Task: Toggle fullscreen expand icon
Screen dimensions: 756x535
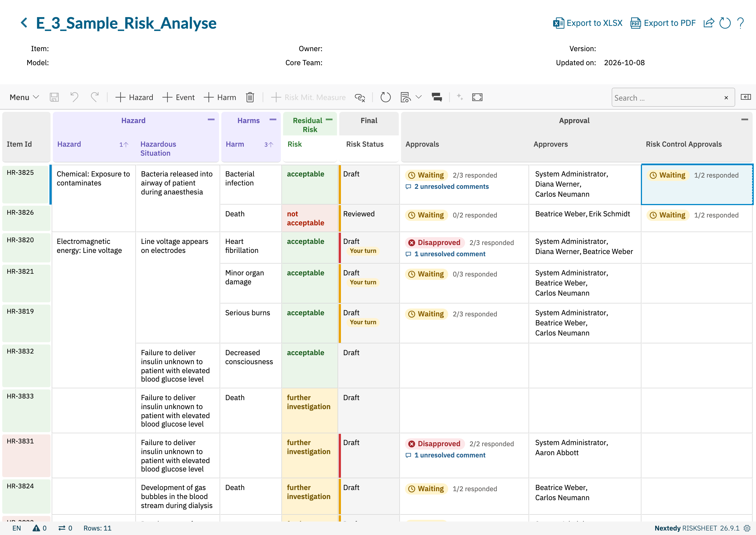Action: (x=477, y=97)
